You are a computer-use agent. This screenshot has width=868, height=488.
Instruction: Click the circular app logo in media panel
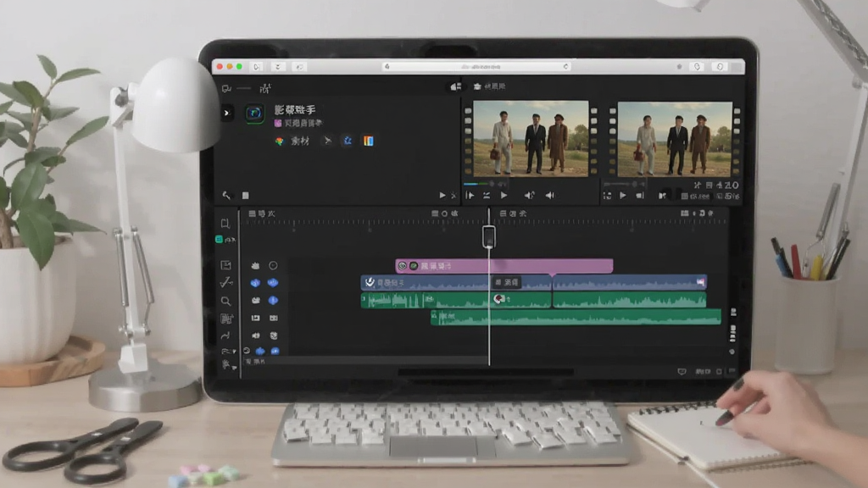click(x=254, y=114)
